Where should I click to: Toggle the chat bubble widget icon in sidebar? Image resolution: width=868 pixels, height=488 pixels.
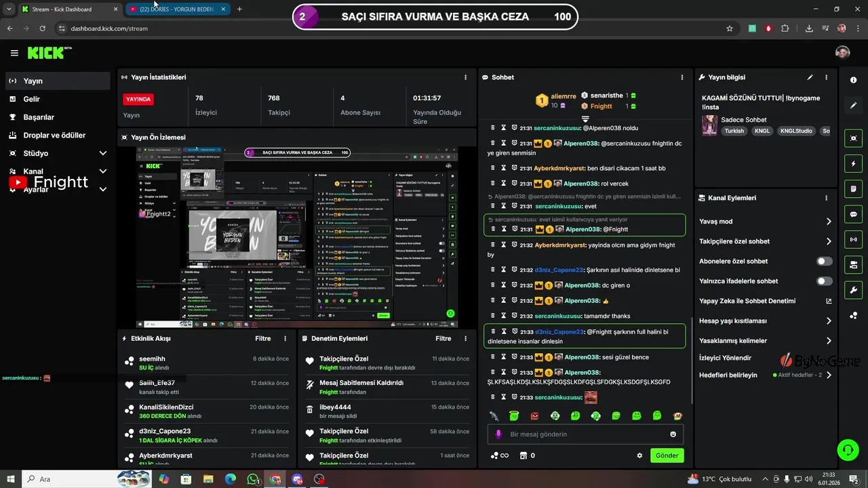(853, 214)
